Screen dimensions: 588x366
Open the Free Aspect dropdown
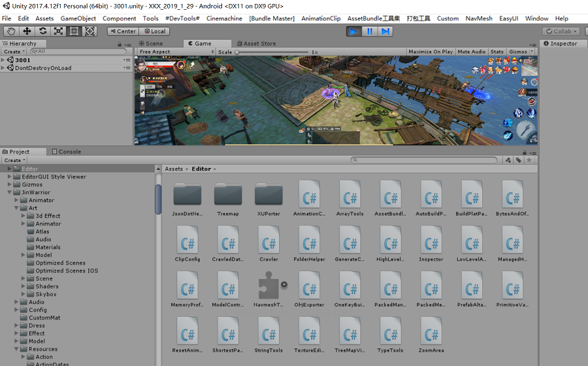(x=176, y=52)
